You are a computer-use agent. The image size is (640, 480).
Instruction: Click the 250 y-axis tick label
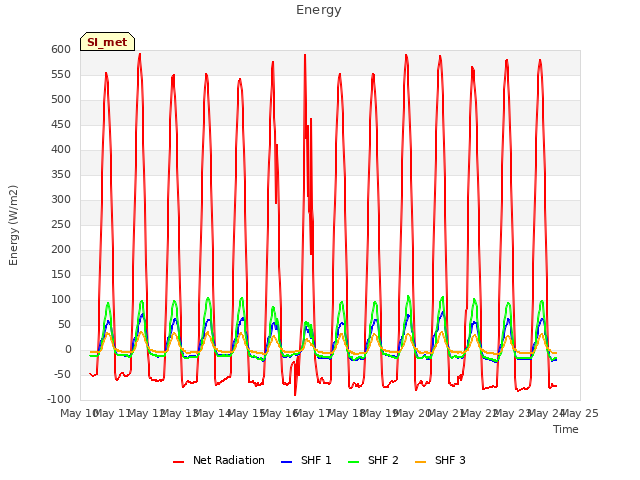tap(61, 225)
